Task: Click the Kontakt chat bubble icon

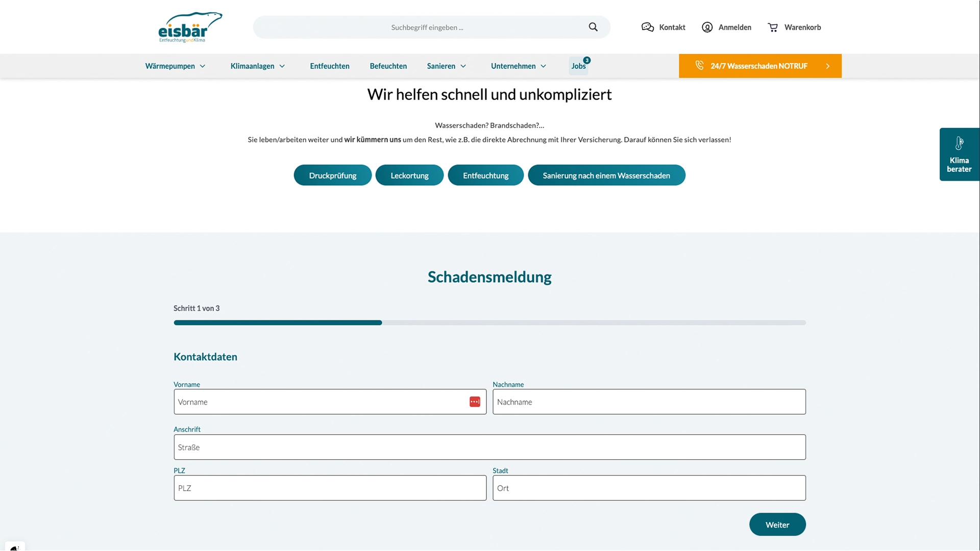Action: click(647, 28)
